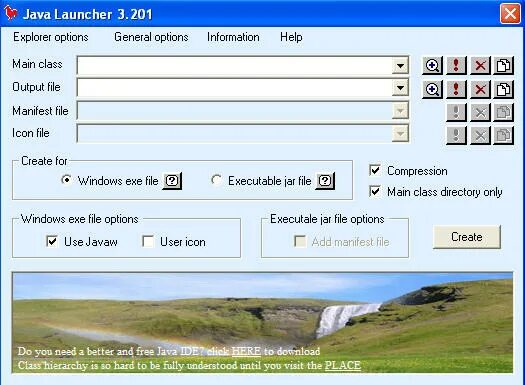The width and height of the screenshot is (525, 385).
Task: Click the grayed X icon in Manifest file row
Action: coord(480,112)
